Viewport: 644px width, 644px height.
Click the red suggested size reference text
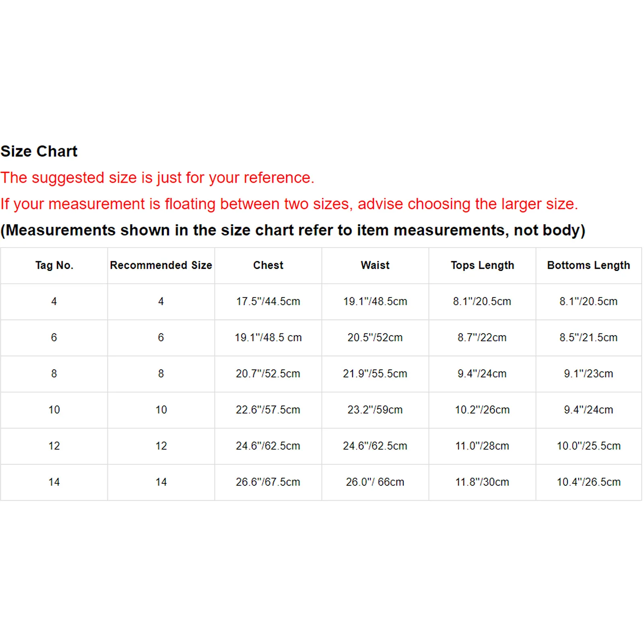(x=157, y=178)
